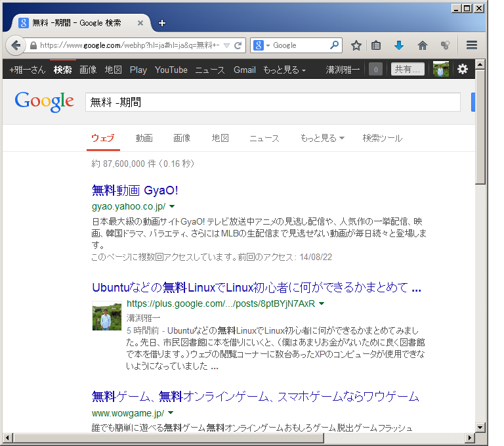Open Gmail in the black bar

(245, 70)
